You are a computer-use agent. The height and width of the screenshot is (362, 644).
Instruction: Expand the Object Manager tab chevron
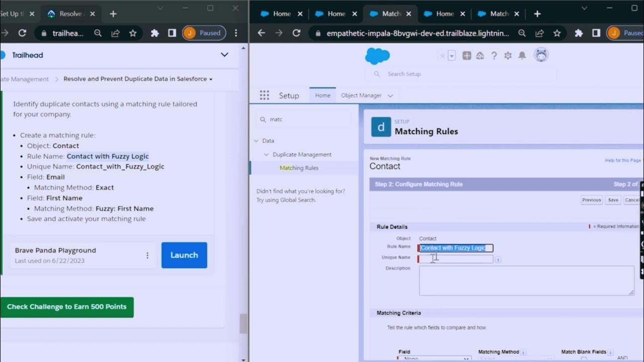(390, 96)
